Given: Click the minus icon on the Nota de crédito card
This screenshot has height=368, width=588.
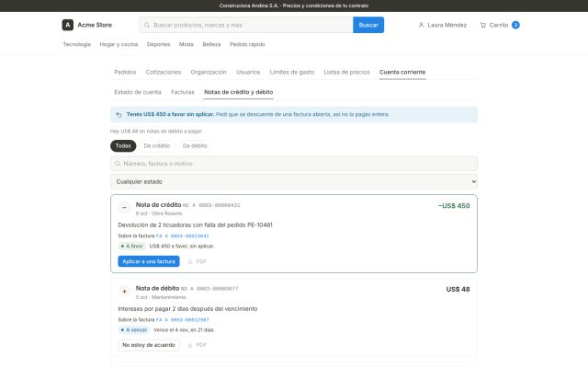Looking at the screenshot, I should click(124, 207).
